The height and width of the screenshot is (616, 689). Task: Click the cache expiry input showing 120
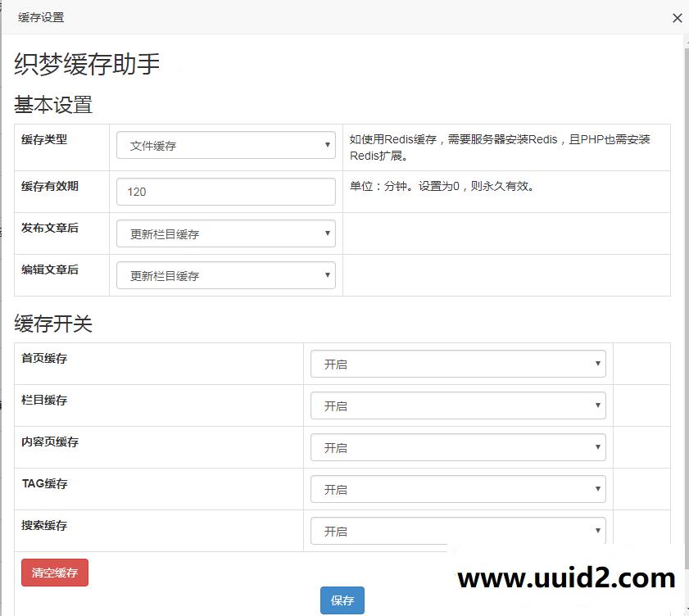[x=225, y=192]
